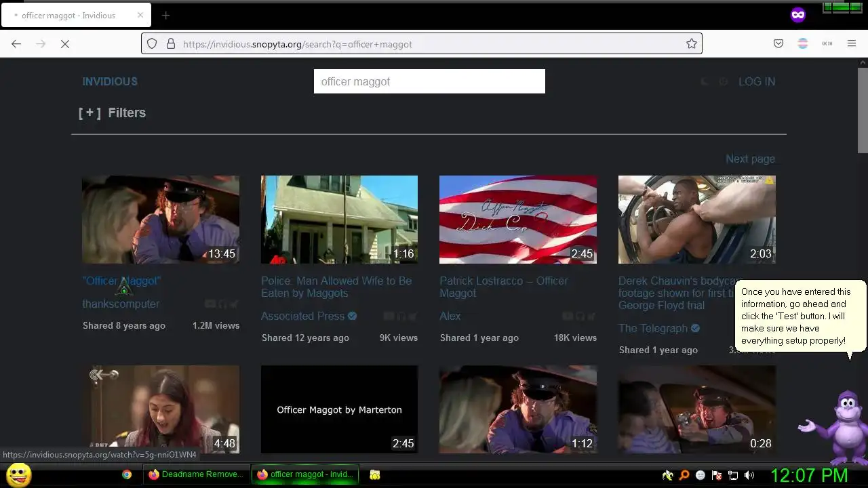Open a new browser tab

point(165,15)
